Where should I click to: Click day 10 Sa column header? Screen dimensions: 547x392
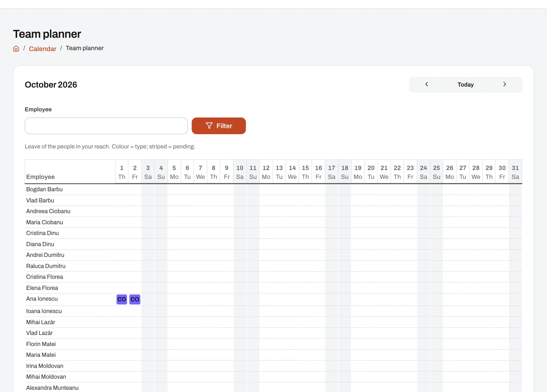(240, 172)
